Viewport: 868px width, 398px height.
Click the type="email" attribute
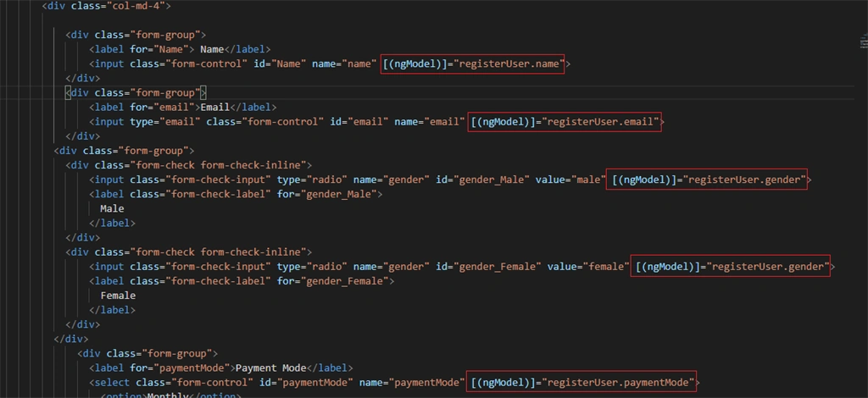click(165, 122)
